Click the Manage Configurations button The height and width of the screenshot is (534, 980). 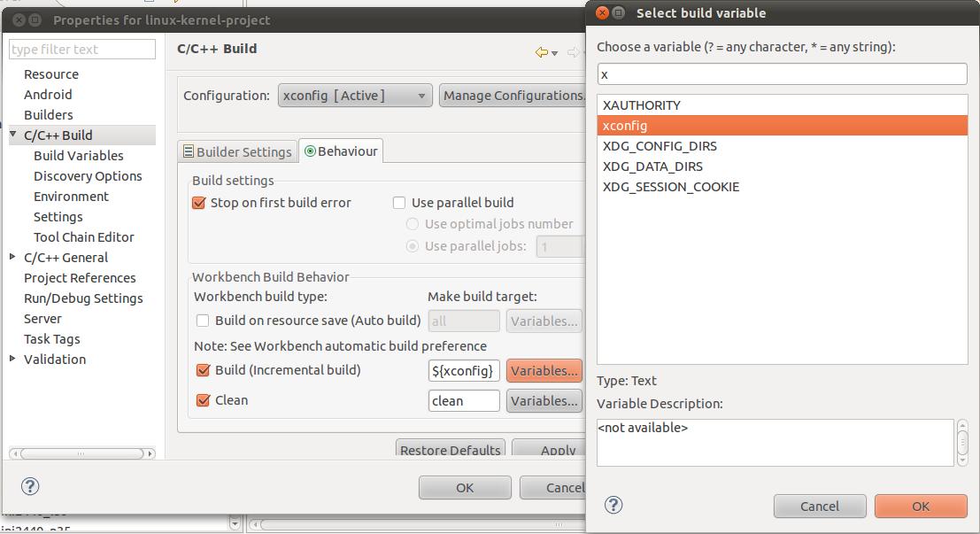point(513,95)
